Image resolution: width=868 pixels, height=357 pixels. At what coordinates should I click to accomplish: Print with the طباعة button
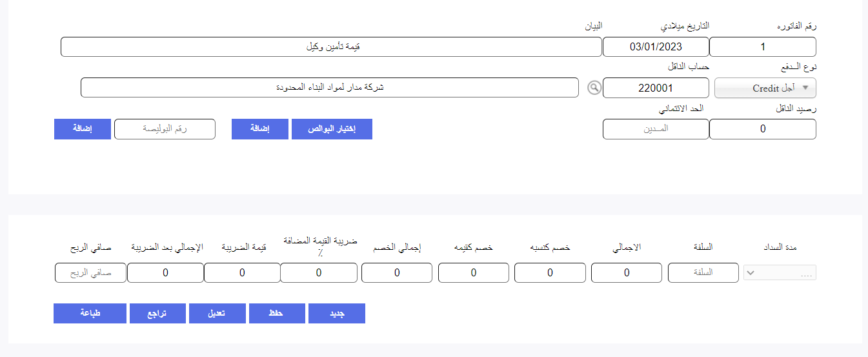(90, 313)
